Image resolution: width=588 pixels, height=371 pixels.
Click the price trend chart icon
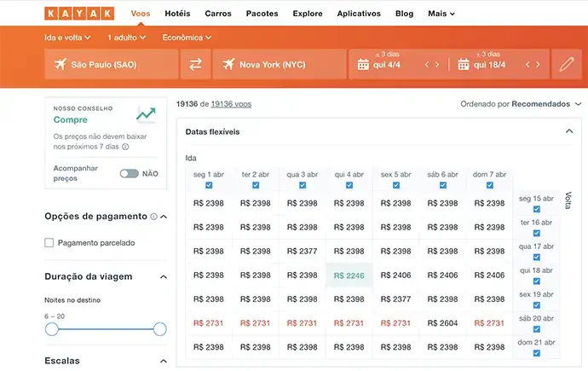click(146, 114)
